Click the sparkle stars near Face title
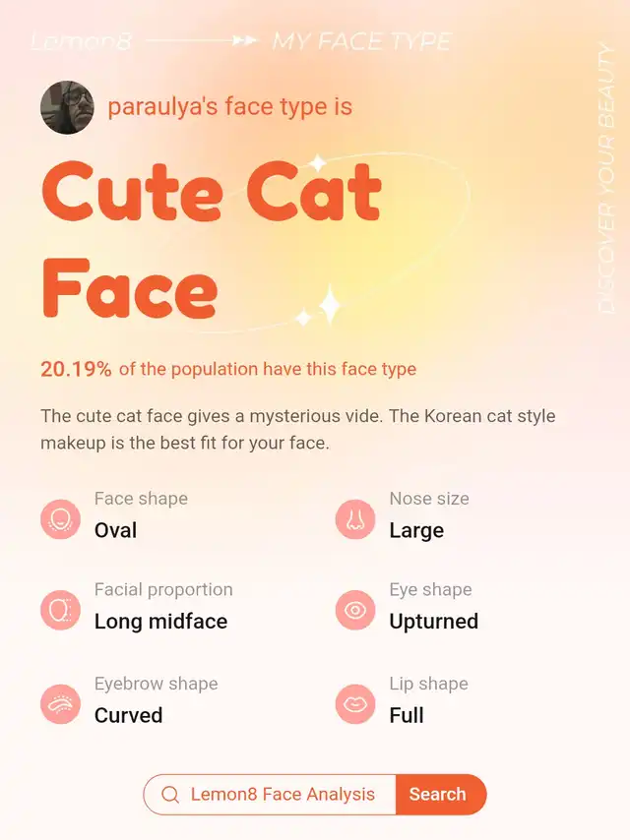 pyautogui.click(x=319, y=307)
